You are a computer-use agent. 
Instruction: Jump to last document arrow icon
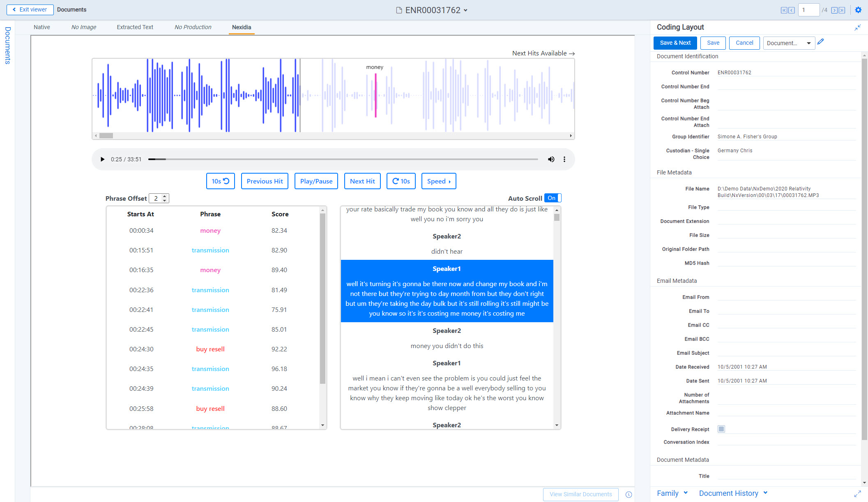[x=842, y=10]
